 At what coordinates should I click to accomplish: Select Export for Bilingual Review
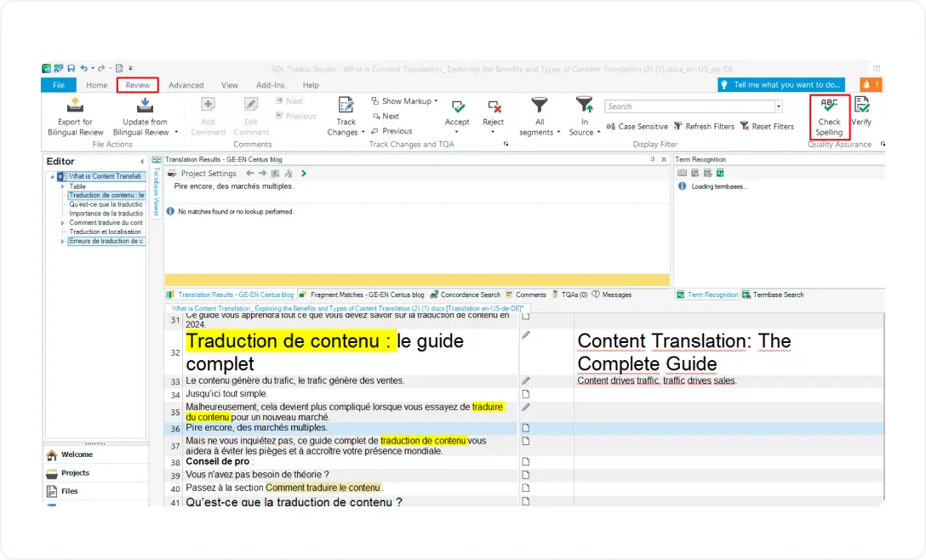75,115
